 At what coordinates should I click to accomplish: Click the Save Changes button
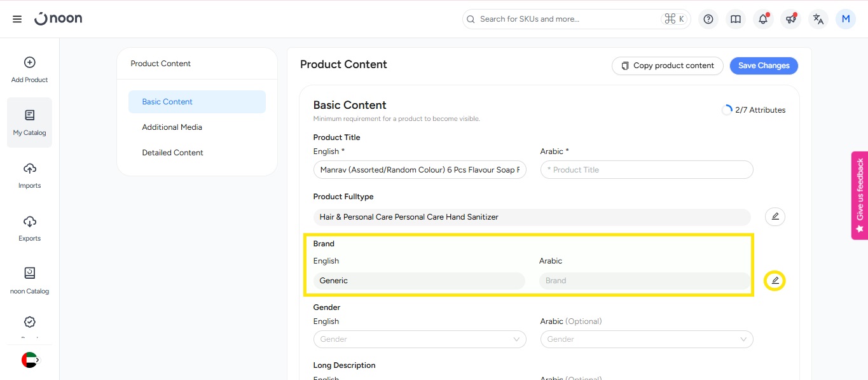coord(764,66)
